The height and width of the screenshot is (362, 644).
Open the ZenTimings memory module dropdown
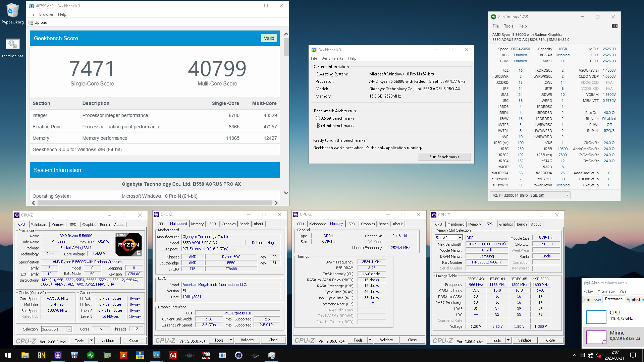pyautogui.click(x=530, y=195)
